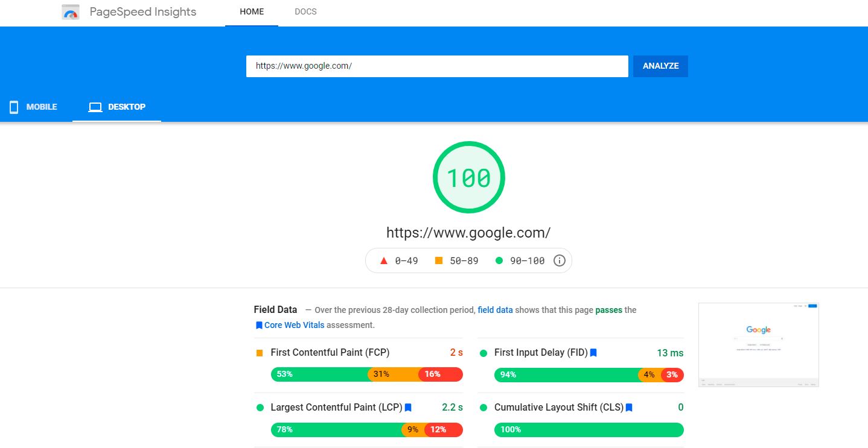Viewport: 868px width, 448px height.
Task: Click the 100 performance score gauge
Action: pyautogui.click(x=469, y=177)
